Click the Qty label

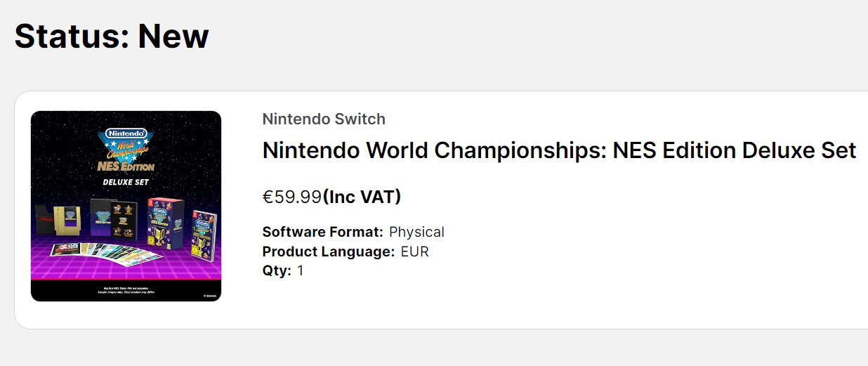tap(277, 270)
